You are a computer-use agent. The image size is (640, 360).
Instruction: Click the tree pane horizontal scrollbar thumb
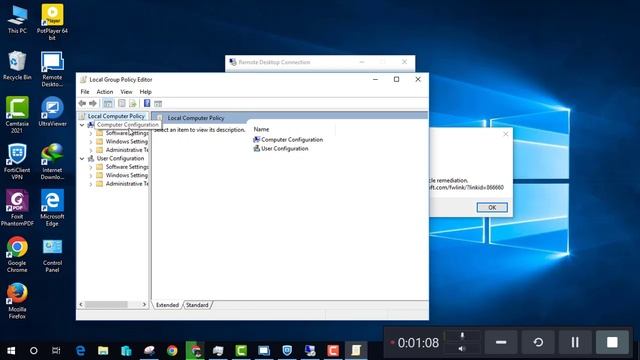click(106, 304)
